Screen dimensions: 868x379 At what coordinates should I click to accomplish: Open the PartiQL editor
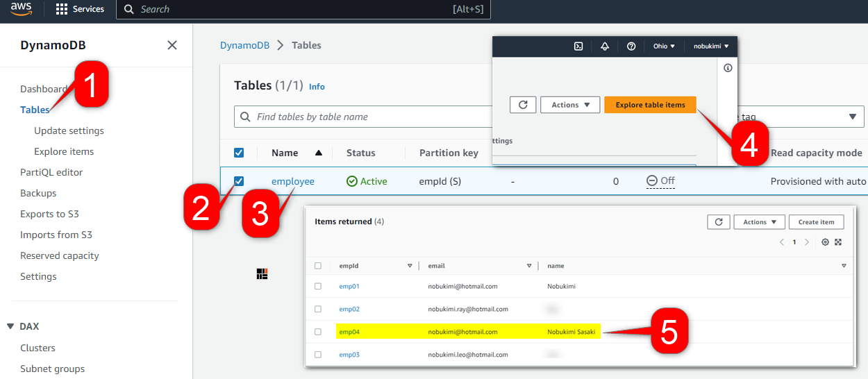[x=51, y=172]
